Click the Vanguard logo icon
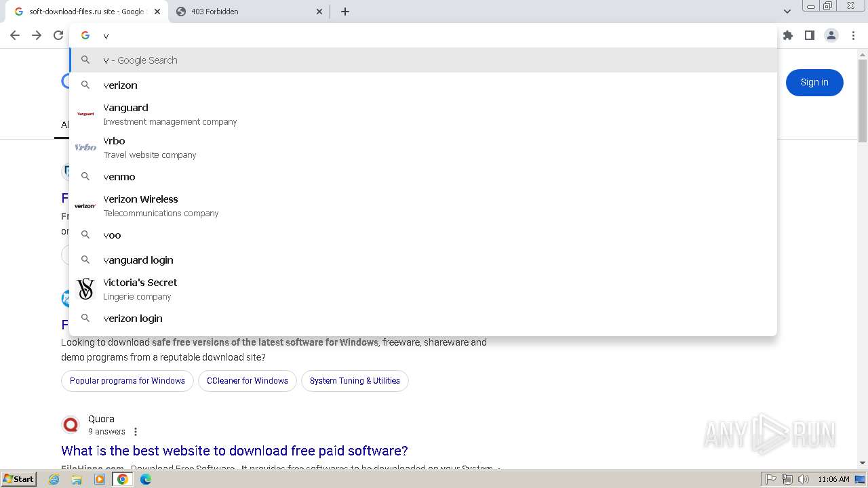This screenshot has height=488, width=868. [x=85, y=114]
